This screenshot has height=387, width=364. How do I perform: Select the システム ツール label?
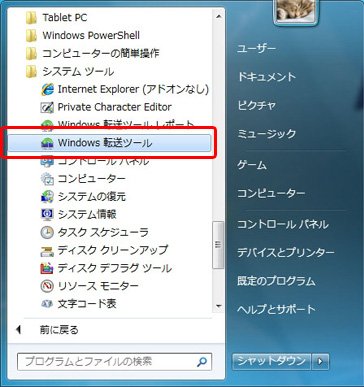(78, 71)
